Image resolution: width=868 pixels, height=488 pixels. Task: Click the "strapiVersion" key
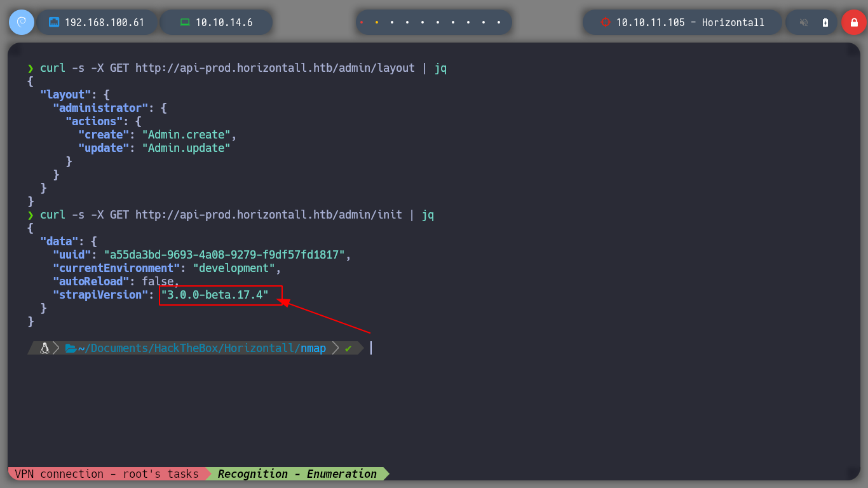click(x=100, y=295)
